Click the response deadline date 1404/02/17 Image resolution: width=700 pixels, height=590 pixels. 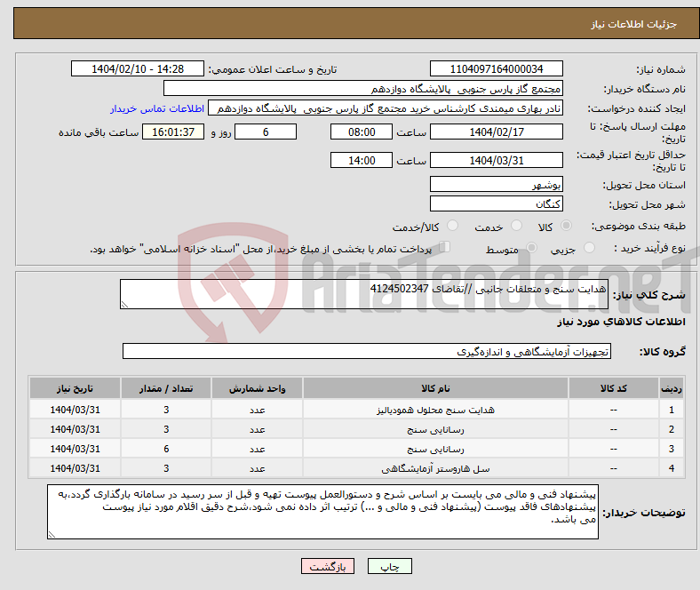click(x=496, y=132)
